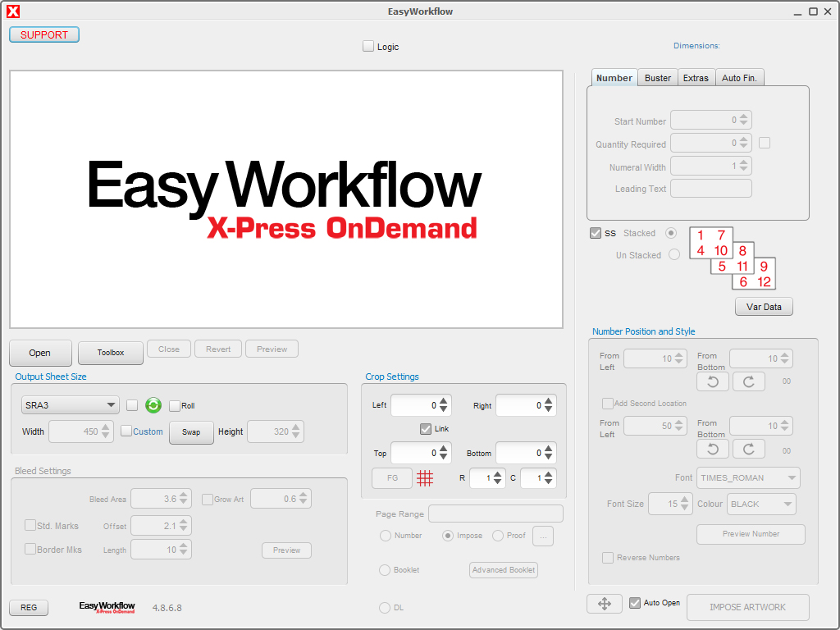Choose the Booklet radio option
840x630 pixels.
385,570
